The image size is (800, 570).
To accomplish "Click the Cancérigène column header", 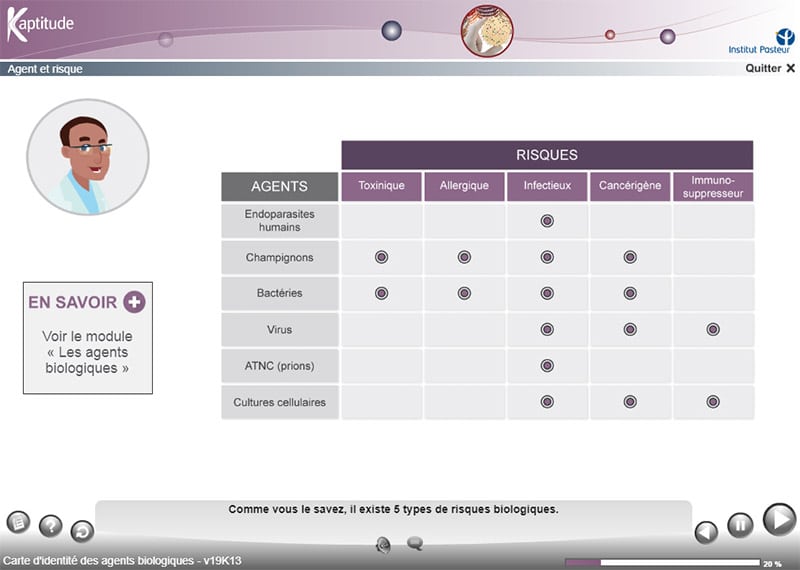I will click(x=630, y=186).
